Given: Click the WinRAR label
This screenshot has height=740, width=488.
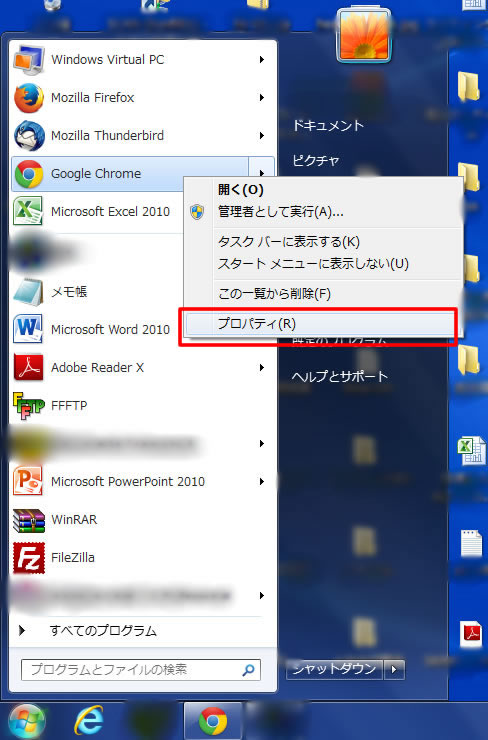Looking at the screenshot, I should [x=74, y=519].
